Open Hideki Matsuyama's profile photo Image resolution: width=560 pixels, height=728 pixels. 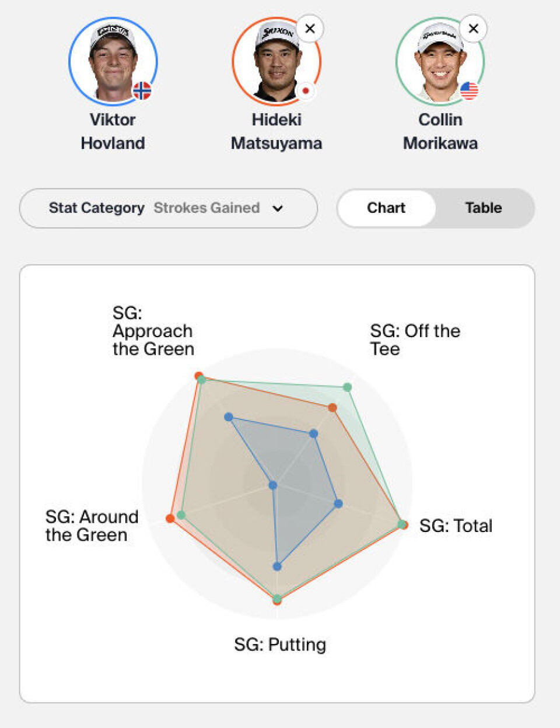[276, 61]
